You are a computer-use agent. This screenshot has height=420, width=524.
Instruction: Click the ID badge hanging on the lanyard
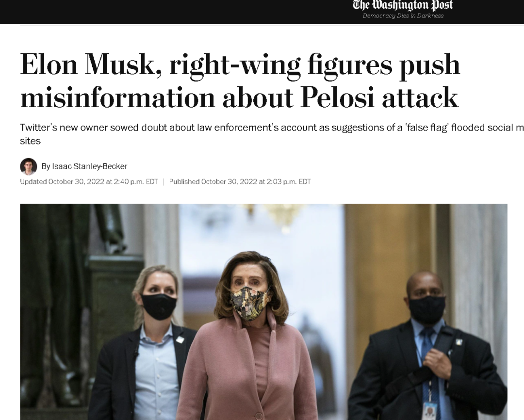(430, 411)
